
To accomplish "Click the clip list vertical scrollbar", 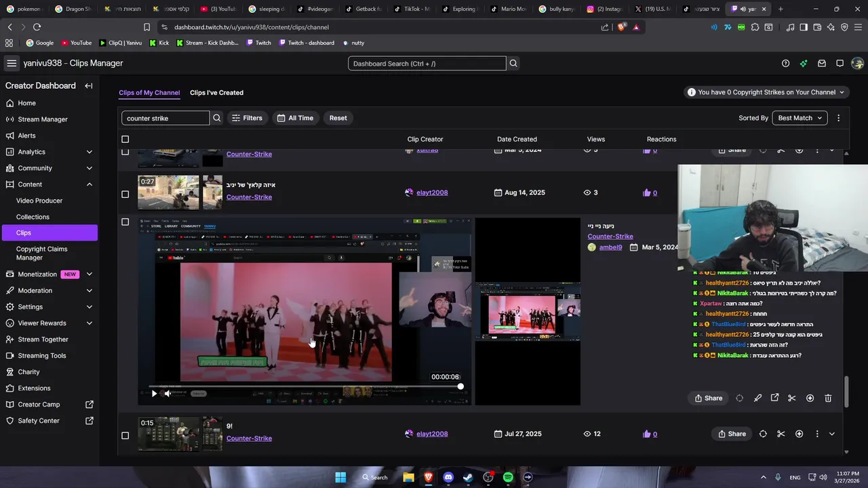I will point(846,392).
